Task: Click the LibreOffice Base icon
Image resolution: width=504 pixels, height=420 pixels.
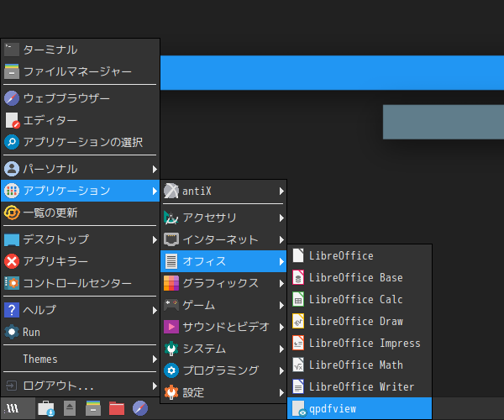Action: 298,278
